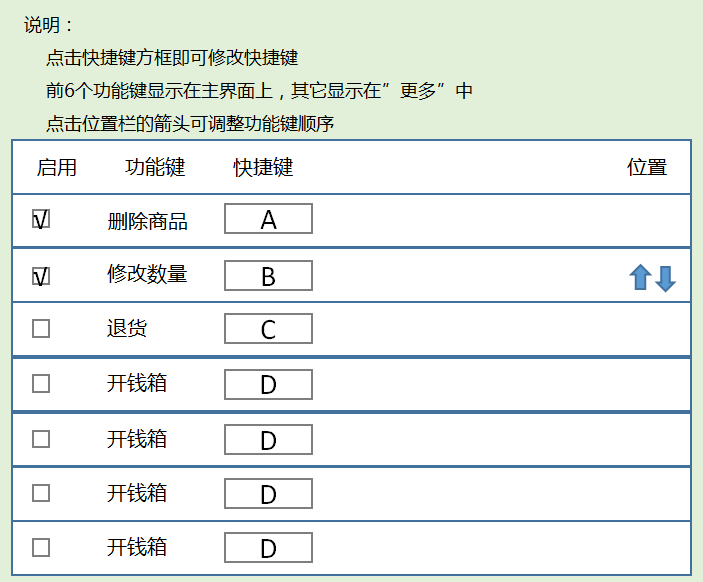The width and height of the screenshot is (703, 582).
Task: Move 修改数量 down with the down arrow
Action: (666, 278)
